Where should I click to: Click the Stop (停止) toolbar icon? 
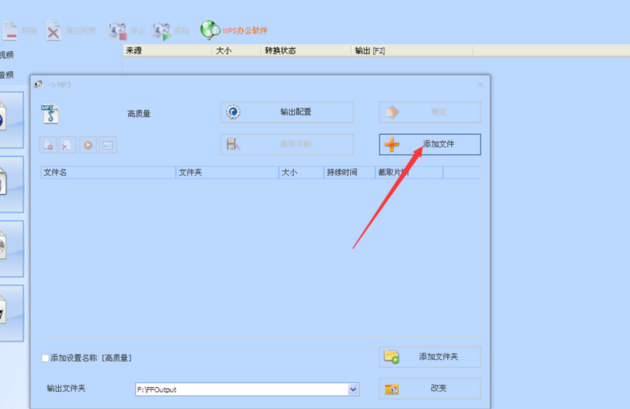point(118,31)
